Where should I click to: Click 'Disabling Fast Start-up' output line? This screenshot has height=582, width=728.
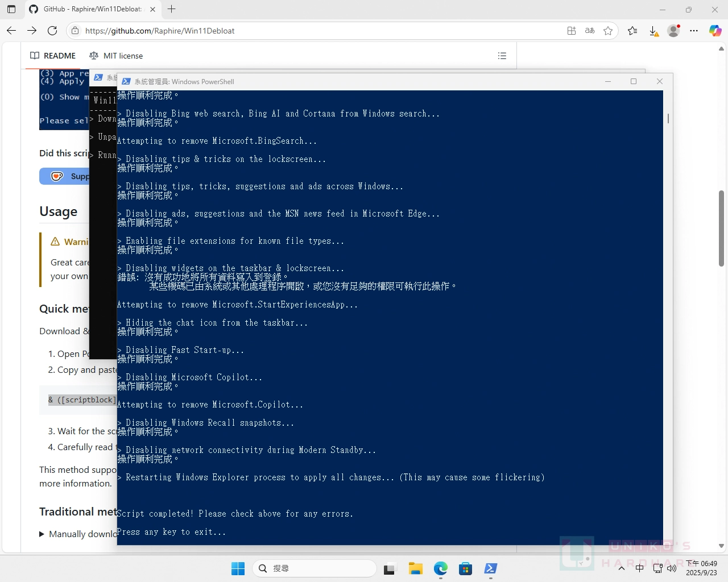(181, 350)
